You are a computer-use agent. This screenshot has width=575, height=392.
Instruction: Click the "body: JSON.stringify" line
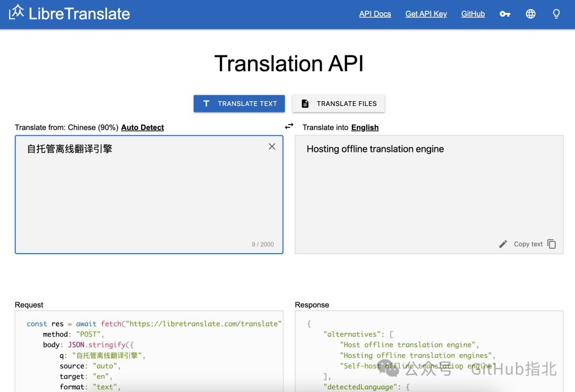(88, 345)
